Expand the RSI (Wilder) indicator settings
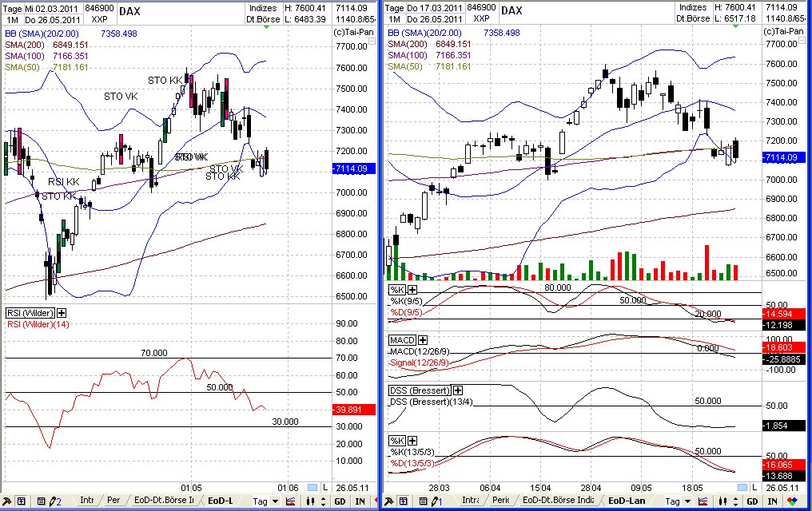This screenshot has height=511, width=812. point(60,313)
